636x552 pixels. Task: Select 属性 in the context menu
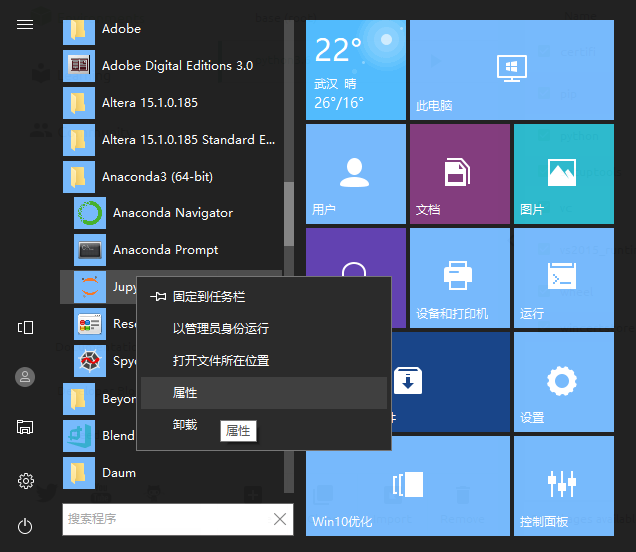point(264,393)
